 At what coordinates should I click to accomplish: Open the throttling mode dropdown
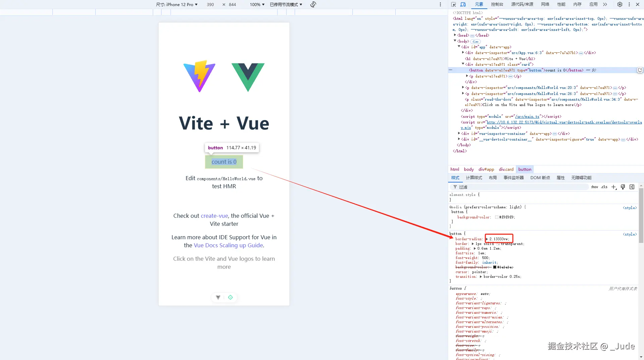(286, 4)
